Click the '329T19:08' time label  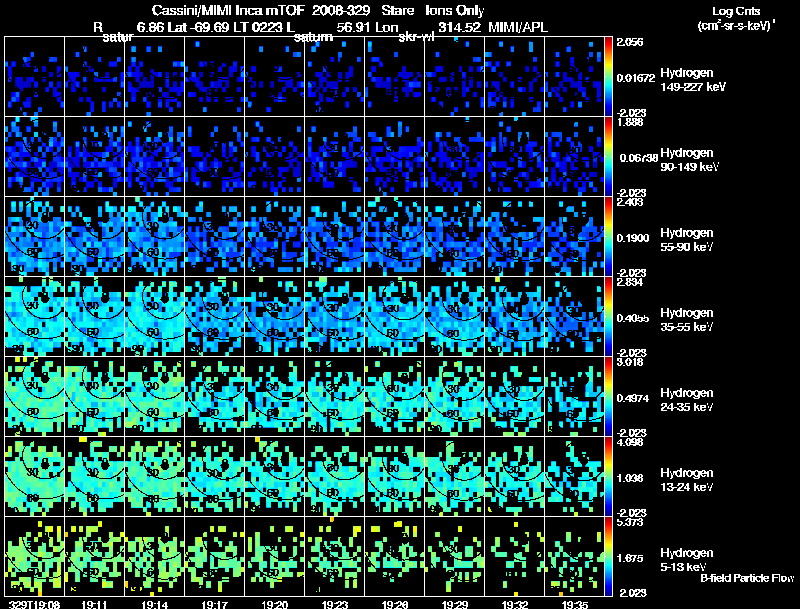tap(35, 605)
